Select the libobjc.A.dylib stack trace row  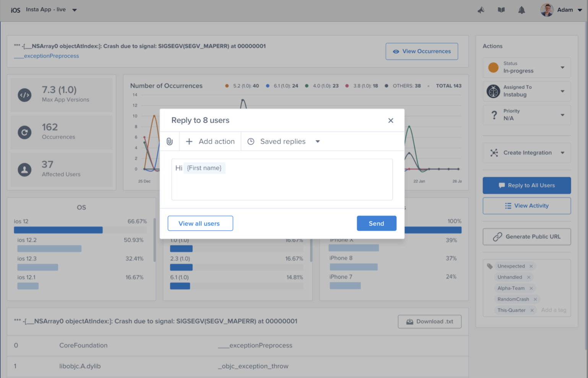tap(238, 367)
